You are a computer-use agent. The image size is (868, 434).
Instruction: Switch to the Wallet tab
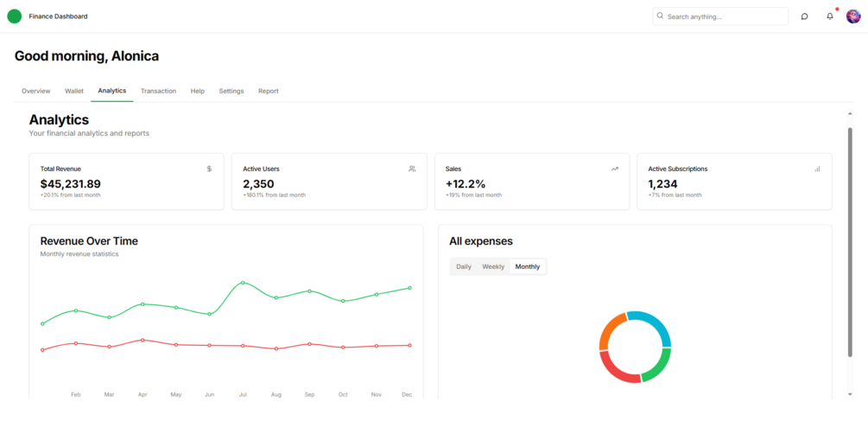pos(74,91)
